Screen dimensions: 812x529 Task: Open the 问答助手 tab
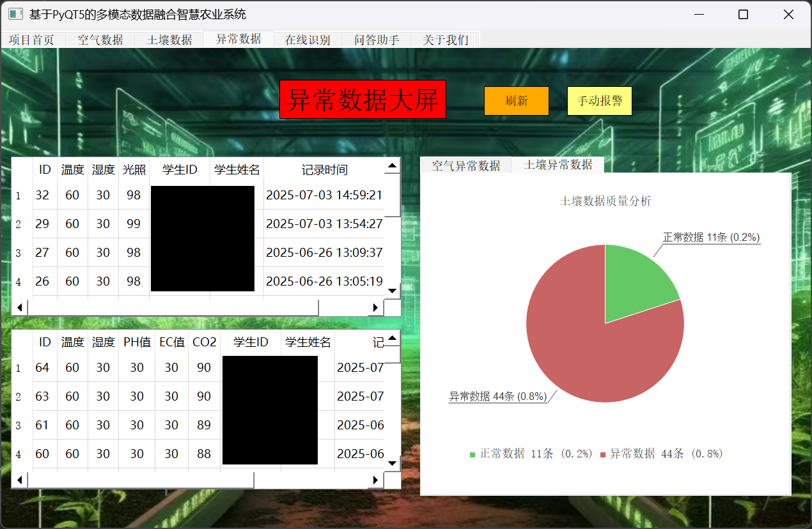377,40
